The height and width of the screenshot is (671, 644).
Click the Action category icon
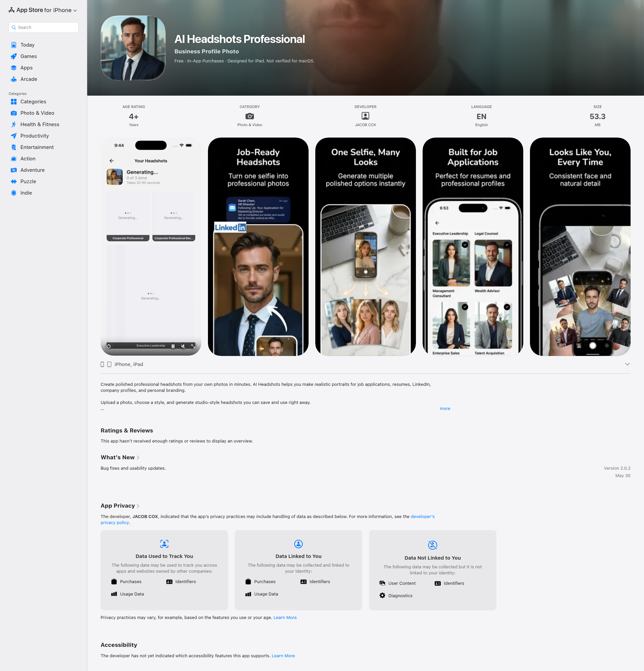coord(14,158)
